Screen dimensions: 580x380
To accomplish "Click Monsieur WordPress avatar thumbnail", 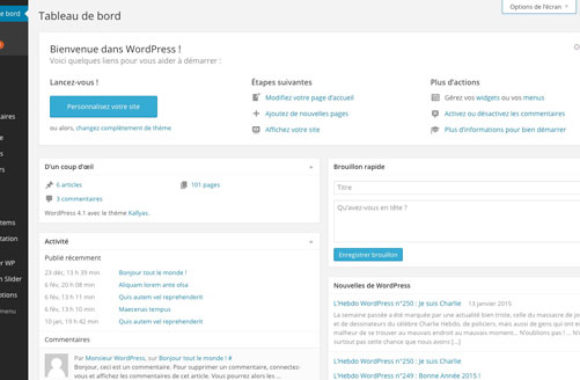I will click(x=56, y=366).
